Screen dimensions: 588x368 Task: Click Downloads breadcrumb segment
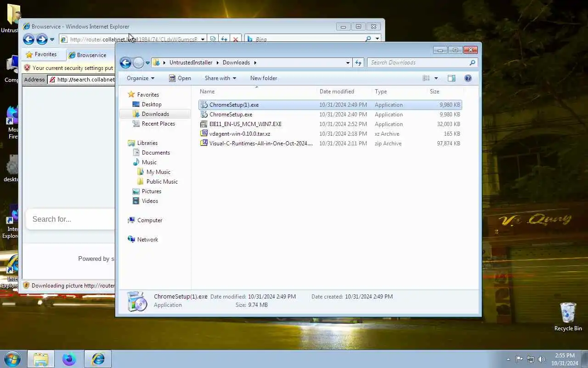click(236, 63)
